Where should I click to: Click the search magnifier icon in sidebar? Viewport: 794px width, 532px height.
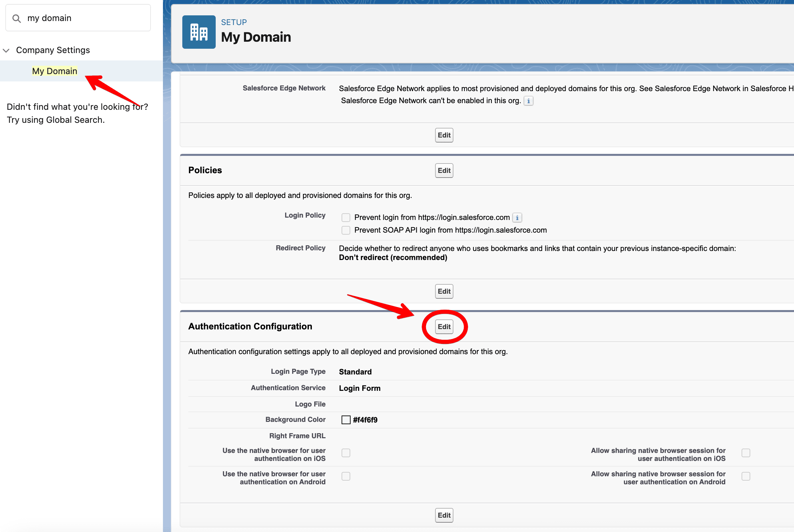point(16,18)
